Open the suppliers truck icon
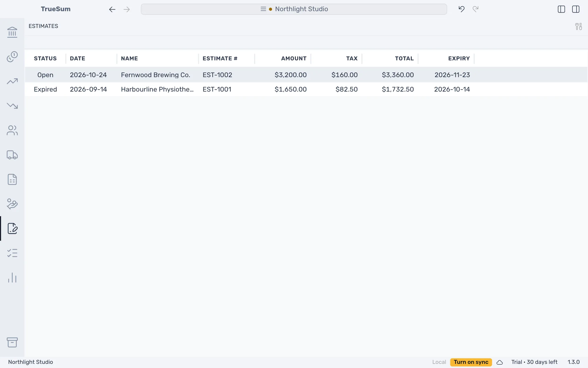 tap(12, 155)
